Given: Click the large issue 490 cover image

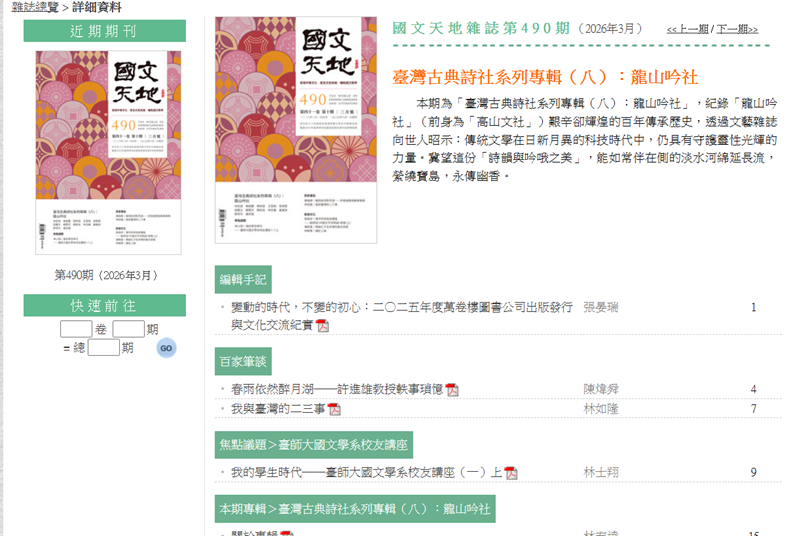Looking at the screenshot, I should pyautogui.click(x=296, y=130).
